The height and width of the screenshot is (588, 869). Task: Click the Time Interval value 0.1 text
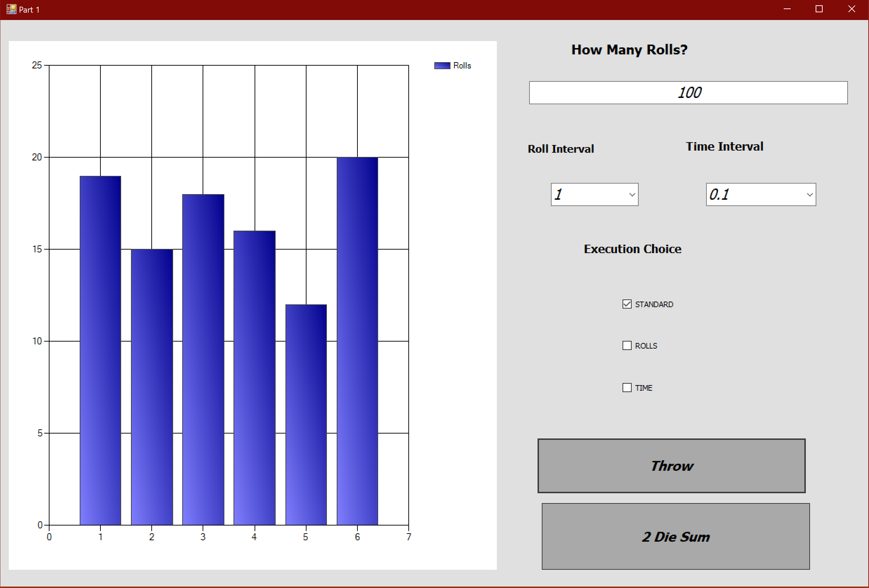coord(719,194)
